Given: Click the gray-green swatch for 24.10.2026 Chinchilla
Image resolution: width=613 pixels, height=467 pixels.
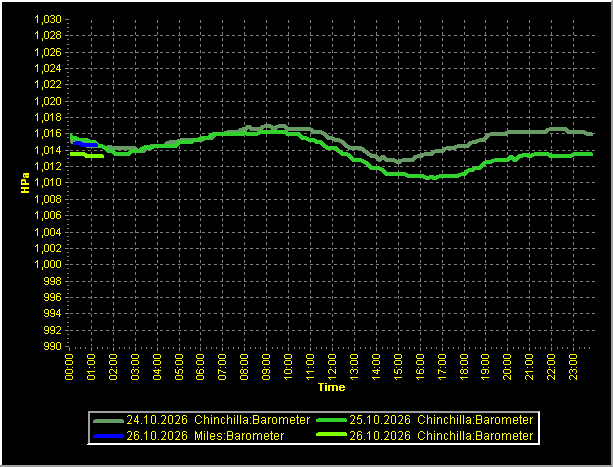Looking at the screenshot, I should coord(108,421).
